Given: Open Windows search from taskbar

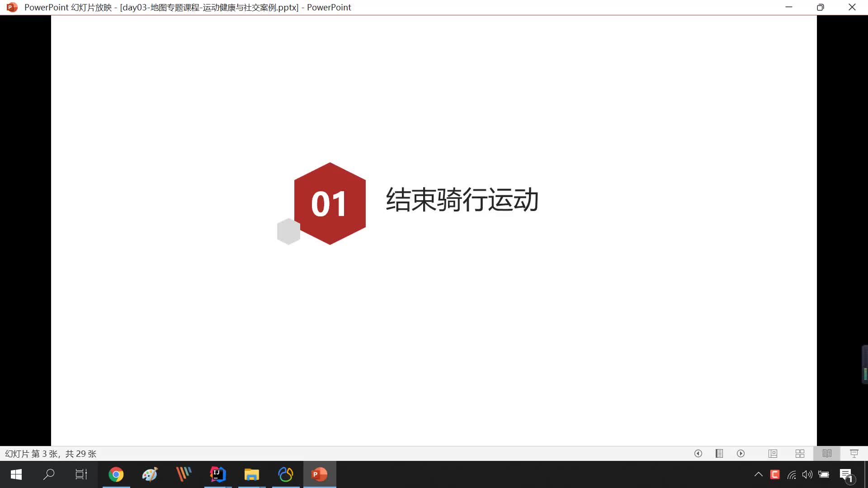Looking at the screenshot, I should [x=48, y=474].
